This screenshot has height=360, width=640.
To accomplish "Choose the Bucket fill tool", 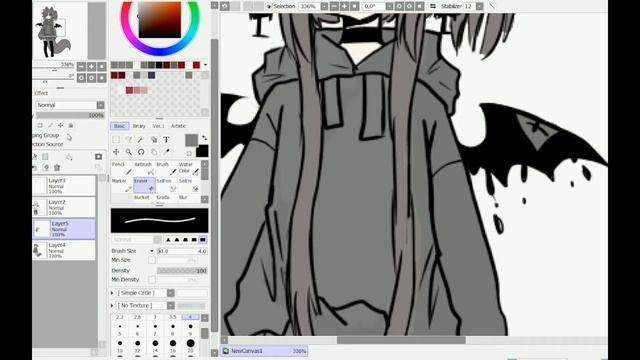I will (144, 198).
